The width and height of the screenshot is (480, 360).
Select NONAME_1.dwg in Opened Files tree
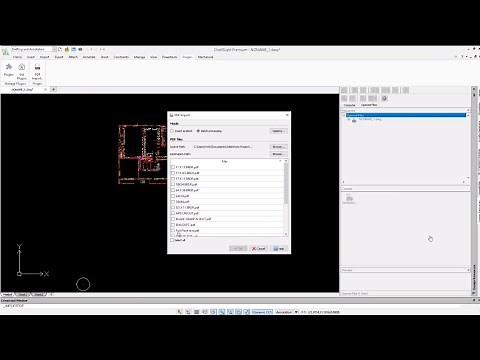370,120
